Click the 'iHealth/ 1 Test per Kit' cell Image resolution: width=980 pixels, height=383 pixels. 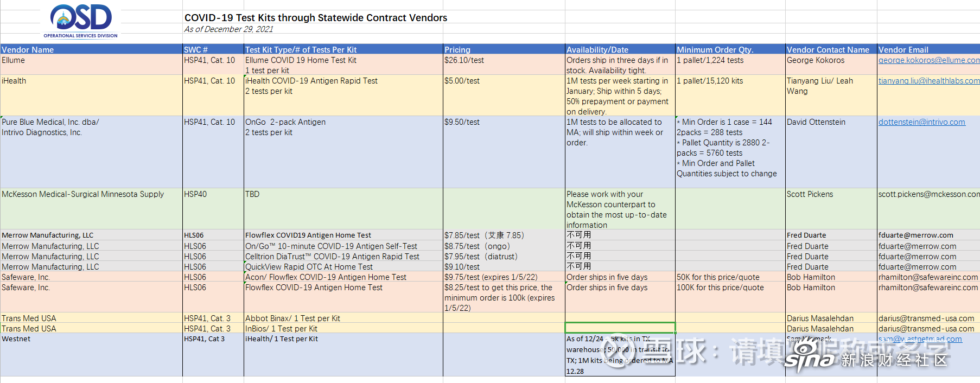click(x=343, y=355)
